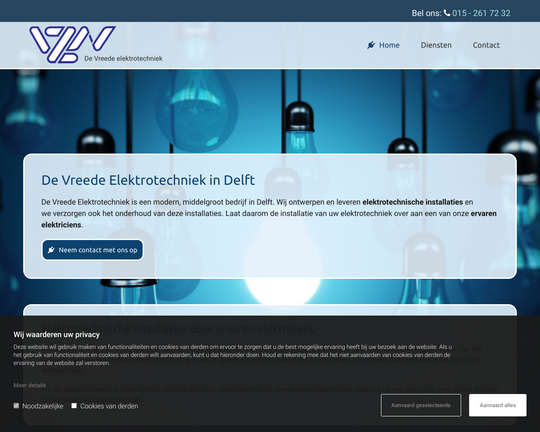Open the Diensten menu item
Viewport: 540px width, 432px height.
pos(436,45)
